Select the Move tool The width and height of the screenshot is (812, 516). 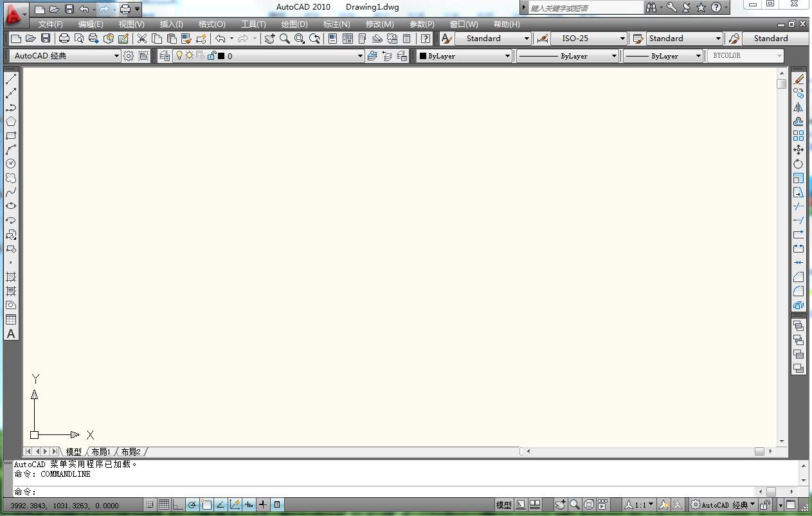pyautogui.click(x=798, y=150)
